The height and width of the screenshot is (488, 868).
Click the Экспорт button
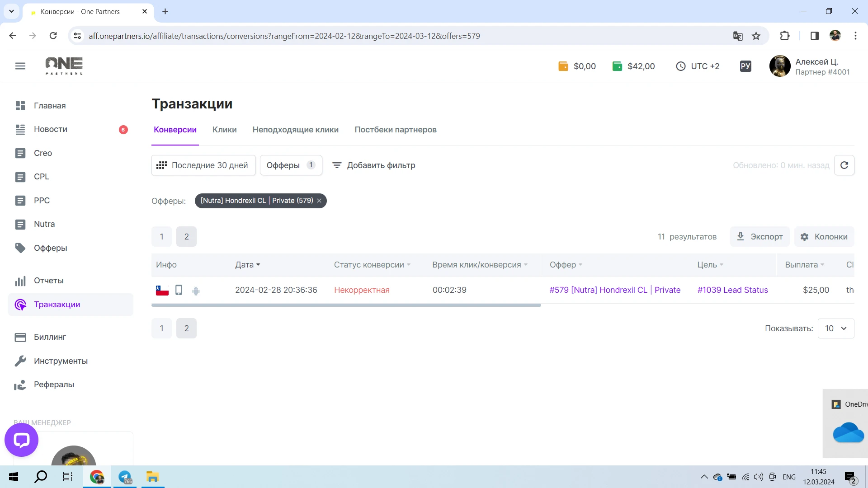point(760,237)
